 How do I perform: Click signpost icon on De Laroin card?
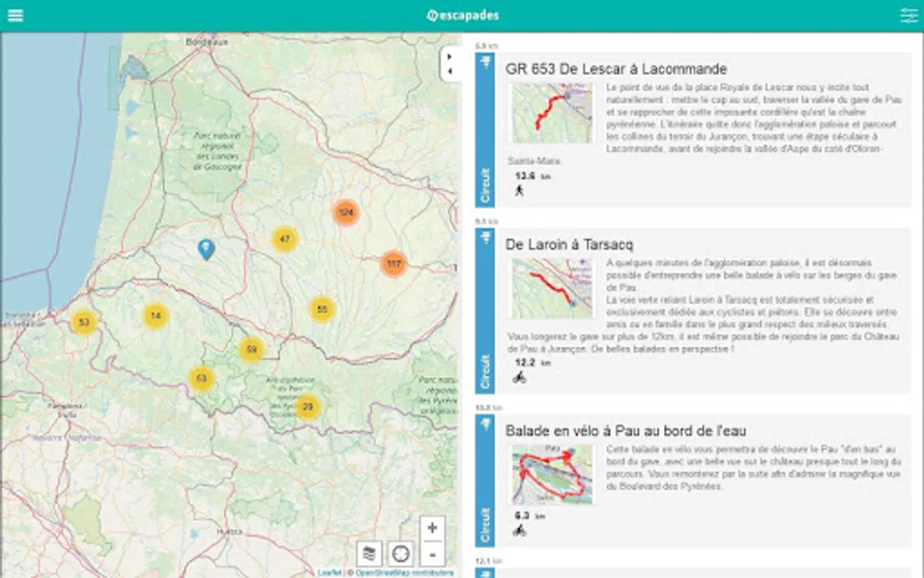[486, 238]
